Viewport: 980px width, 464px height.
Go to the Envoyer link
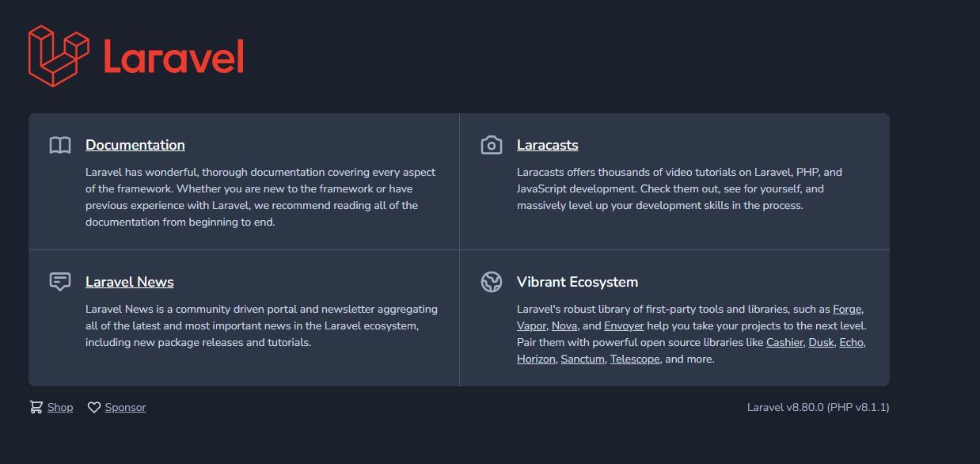click(624, 325)
